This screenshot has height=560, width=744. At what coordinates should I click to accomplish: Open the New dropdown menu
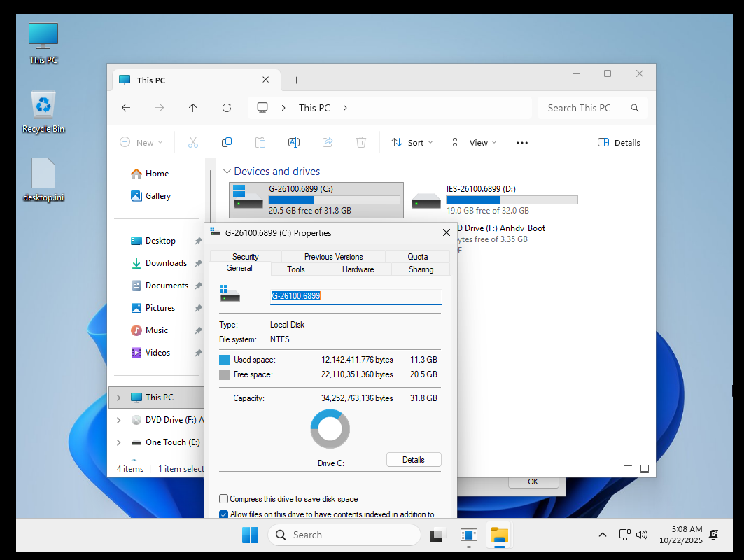click(x=141, y=142)
